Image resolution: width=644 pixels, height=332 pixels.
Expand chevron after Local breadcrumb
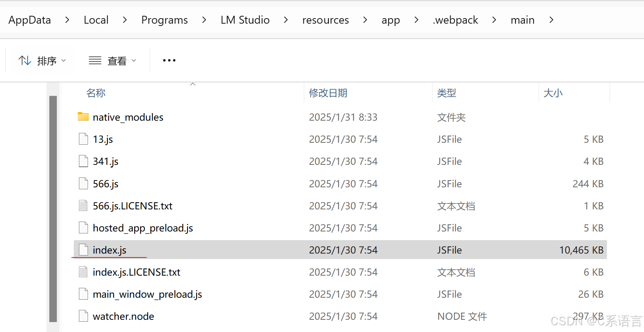[x=125, y=20]
